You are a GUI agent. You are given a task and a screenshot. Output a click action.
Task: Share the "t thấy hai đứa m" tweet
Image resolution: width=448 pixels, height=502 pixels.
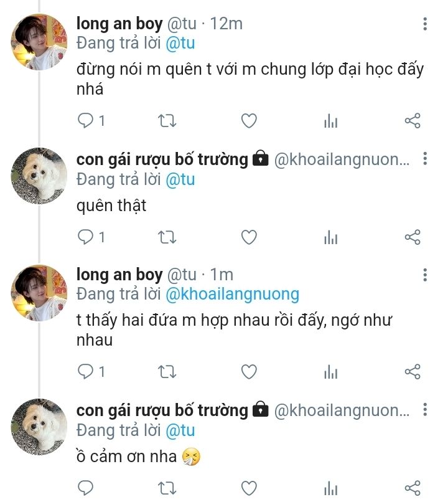(413, 372)
